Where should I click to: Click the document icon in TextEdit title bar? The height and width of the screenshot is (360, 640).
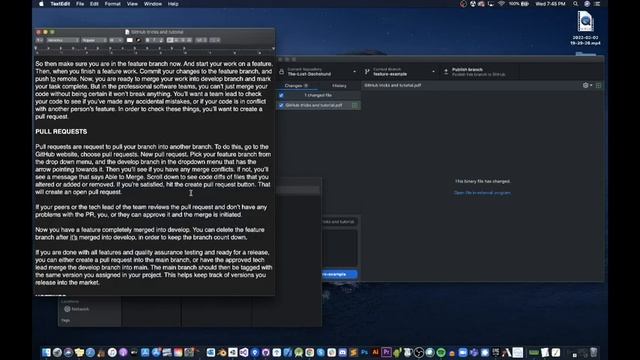[127, 32]
